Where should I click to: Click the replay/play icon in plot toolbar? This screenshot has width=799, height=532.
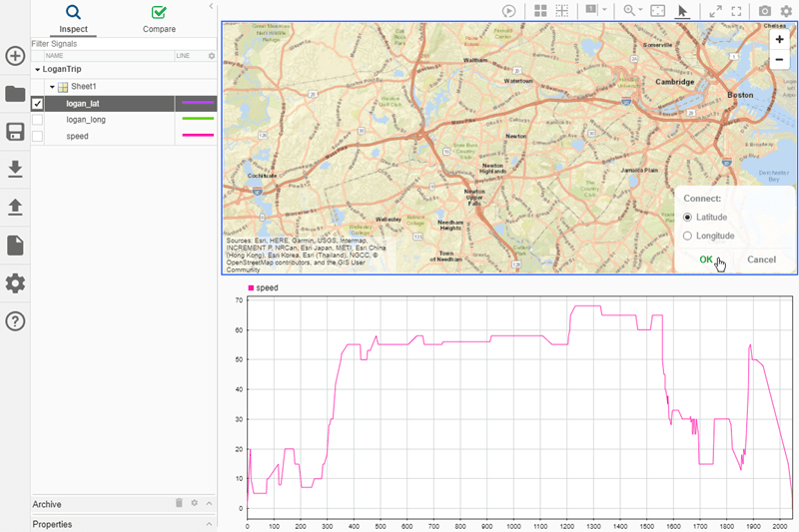click(x=508, y=11)
